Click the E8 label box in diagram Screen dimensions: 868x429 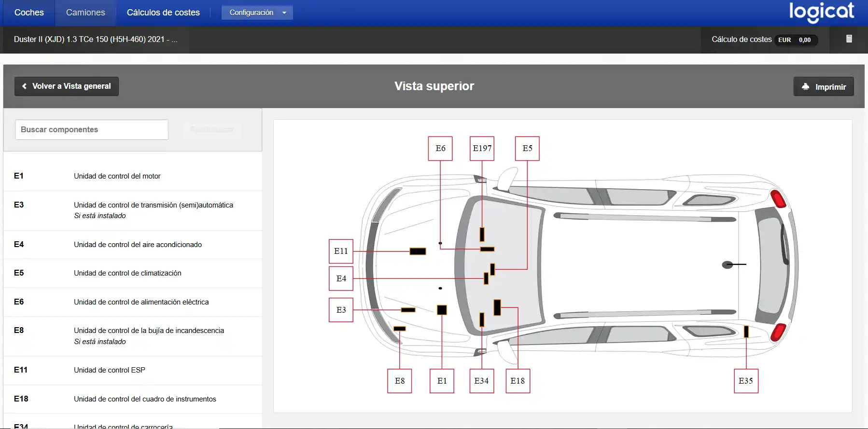click(400, 381)
